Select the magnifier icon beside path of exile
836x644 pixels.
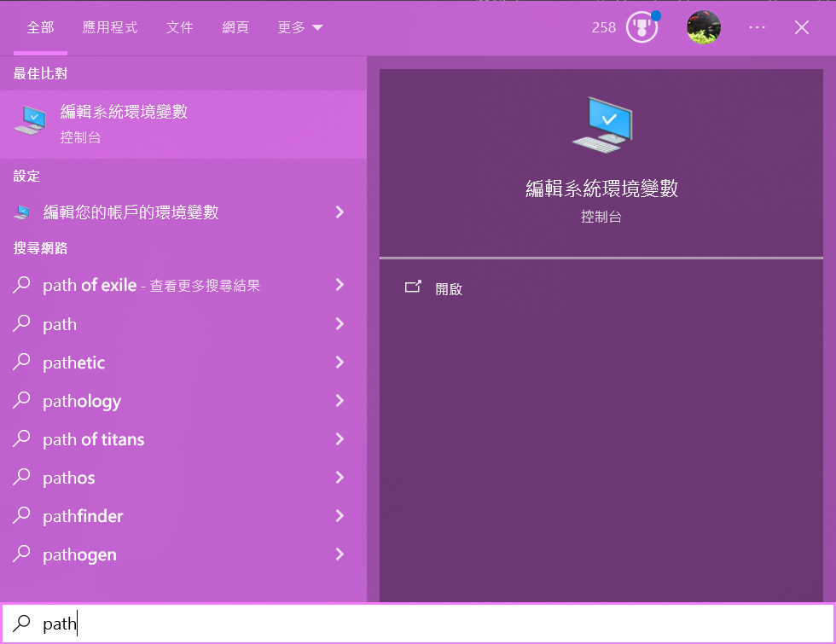[x=22, y=285]
